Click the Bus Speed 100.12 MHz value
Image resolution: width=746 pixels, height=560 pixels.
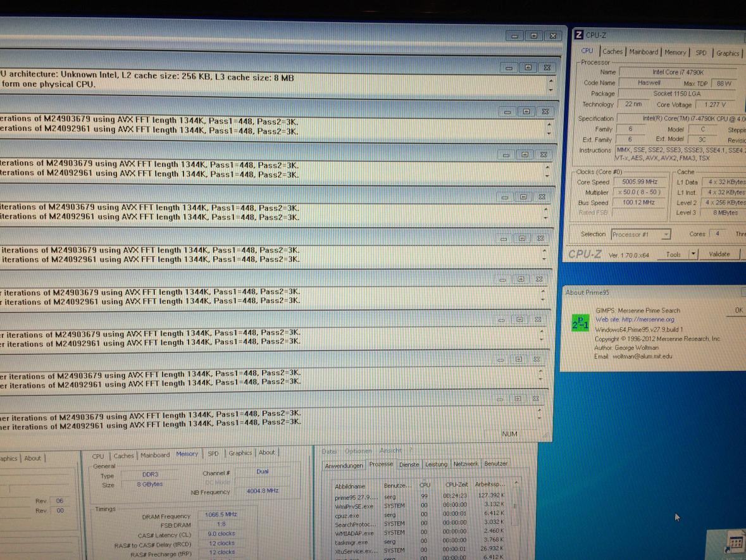pyautogui.click(x=639, y=202)
